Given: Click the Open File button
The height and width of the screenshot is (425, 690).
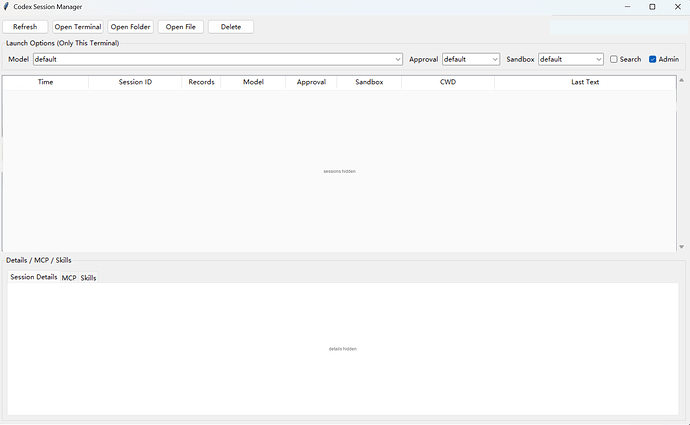Looking at the screenshot, I should (180, 27).
